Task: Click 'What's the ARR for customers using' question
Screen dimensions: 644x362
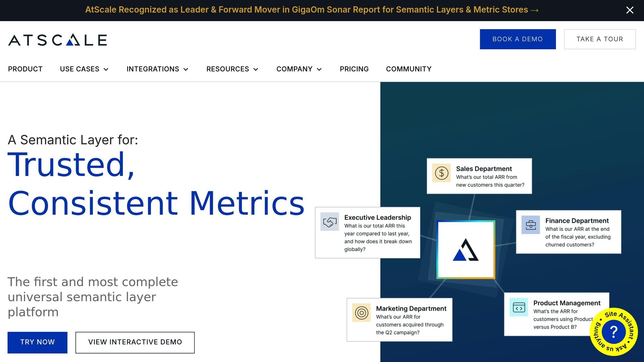Action: click(563, 319)
